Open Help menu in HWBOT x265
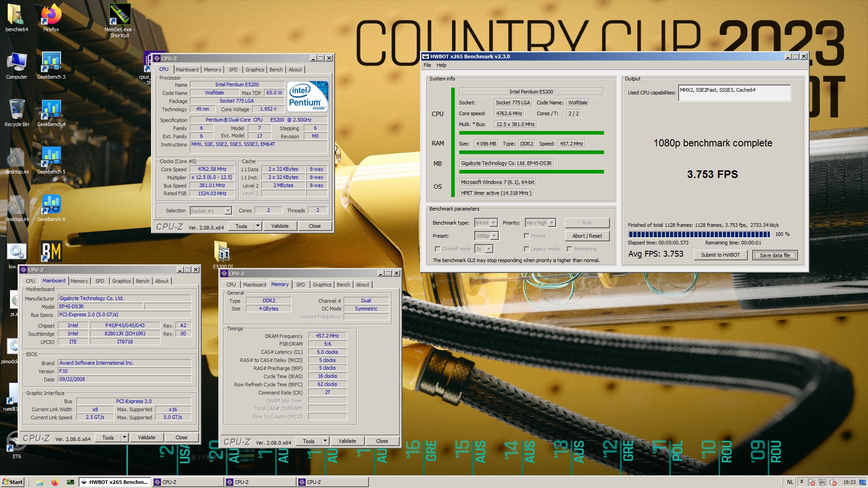This screenshot has width=868, height=488. (x=441, y=65)
